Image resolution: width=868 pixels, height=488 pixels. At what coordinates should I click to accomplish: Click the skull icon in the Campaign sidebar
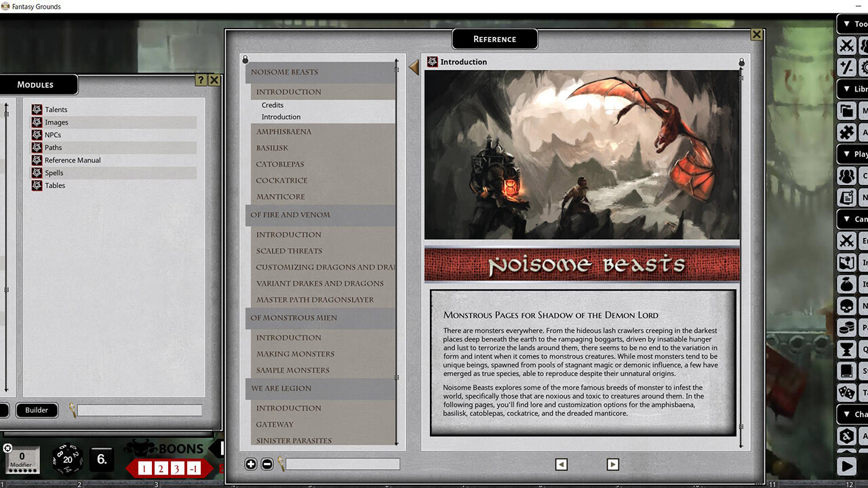pos(848,306)
